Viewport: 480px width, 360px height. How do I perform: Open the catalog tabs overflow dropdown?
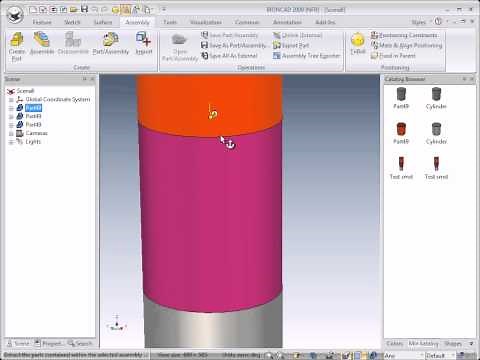(471, 343)
